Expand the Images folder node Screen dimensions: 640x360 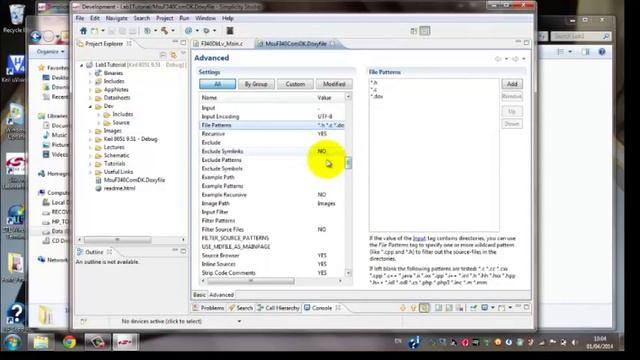[x=90, y=131]
